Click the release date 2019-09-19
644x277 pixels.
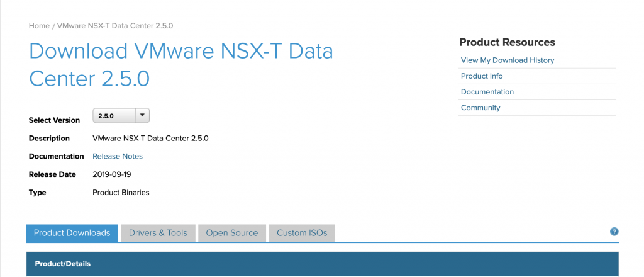pos(112,174)
